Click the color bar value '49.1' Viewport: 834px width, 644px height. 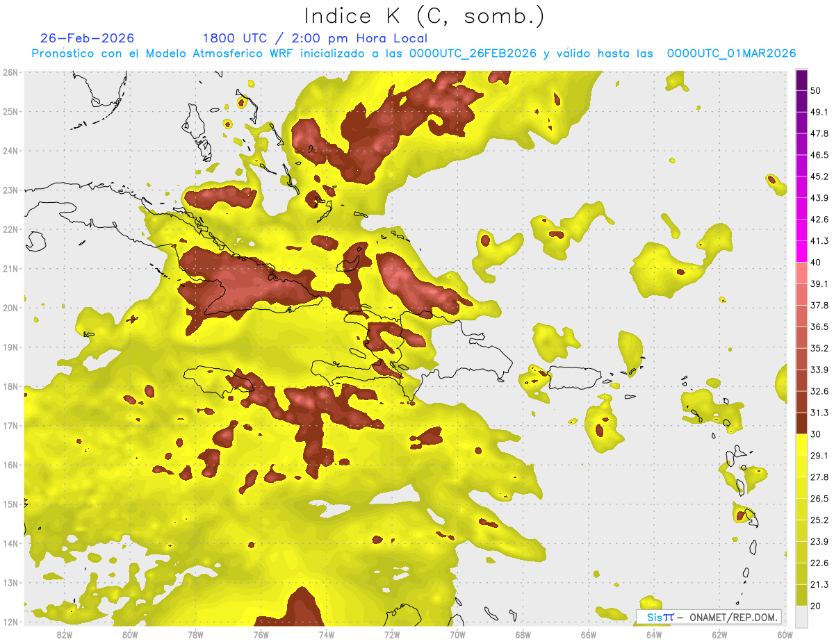click(819, 111)
